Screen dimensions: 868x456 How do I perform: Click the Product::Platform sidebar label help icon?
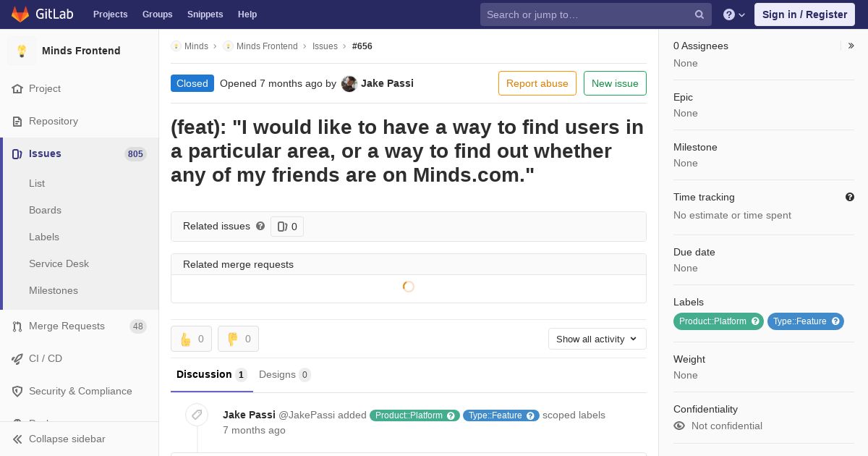[x=756, y=321]
